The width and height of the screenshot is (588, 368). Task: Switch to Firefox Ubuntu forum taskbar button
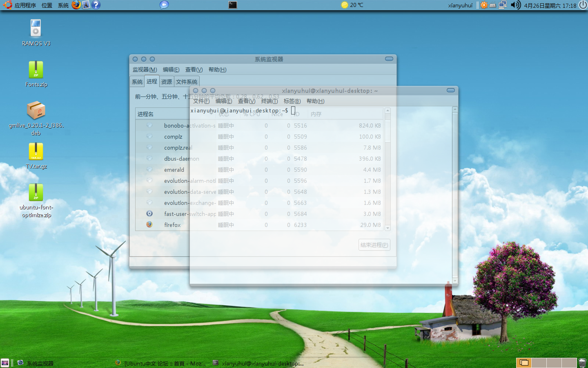click(x=160, y=363)
